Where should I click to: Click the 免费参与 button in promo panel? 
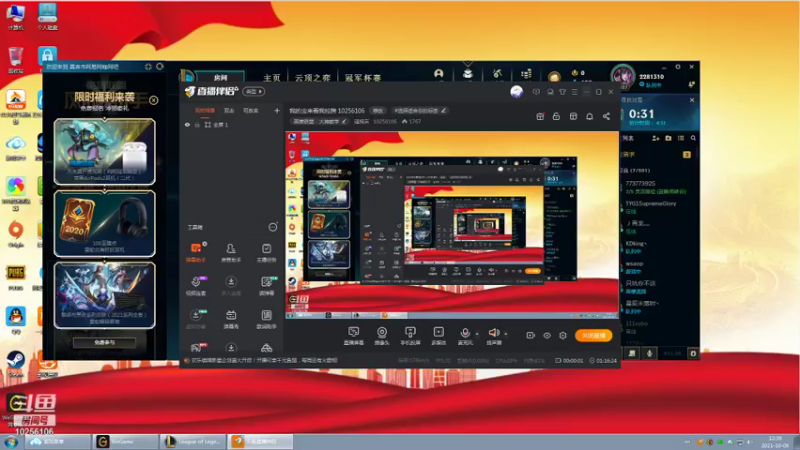[105, 342]
